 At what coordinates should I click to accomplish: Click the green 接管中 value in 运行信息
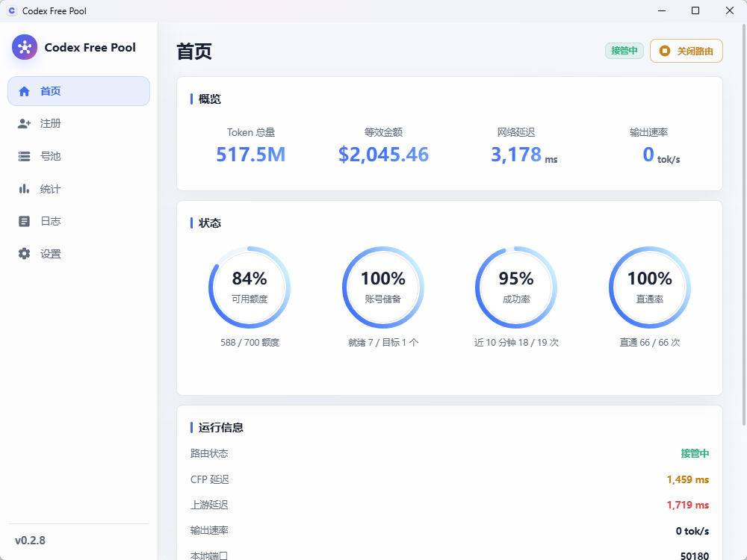coord(695,453)
